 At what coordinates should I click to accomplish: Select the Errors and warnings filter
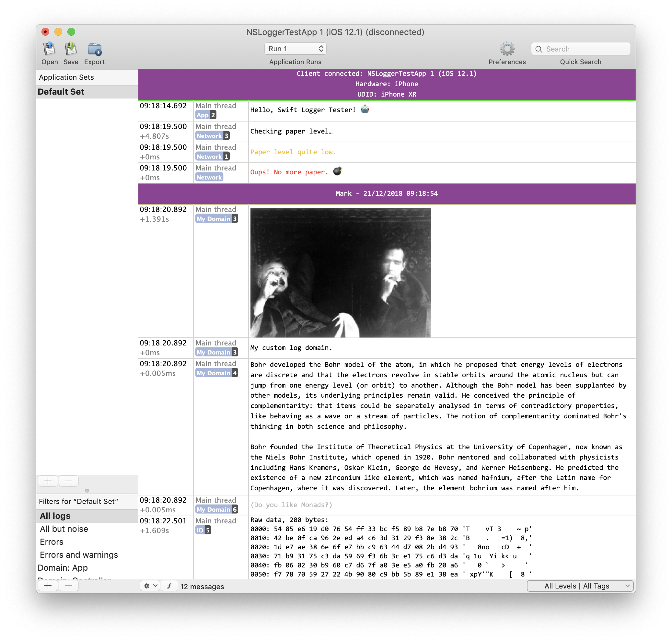(x=79, y=555)
